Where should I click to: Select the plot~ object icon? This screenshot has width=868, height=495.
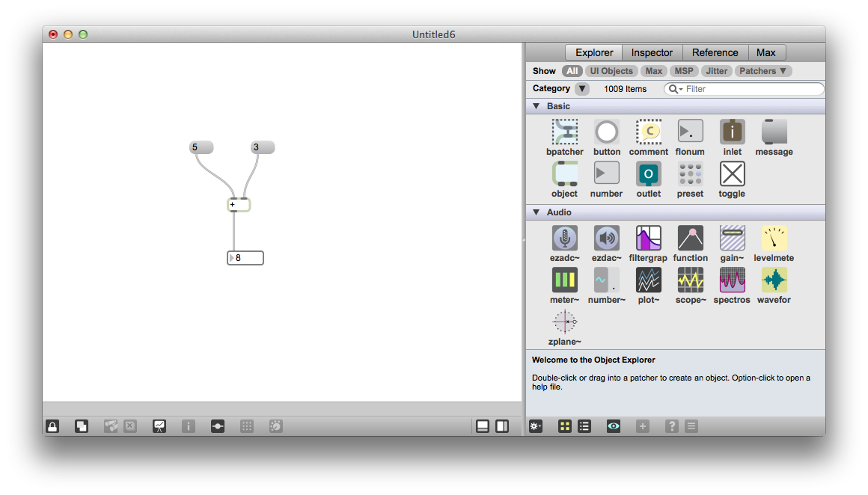click(x=648, y=280)
